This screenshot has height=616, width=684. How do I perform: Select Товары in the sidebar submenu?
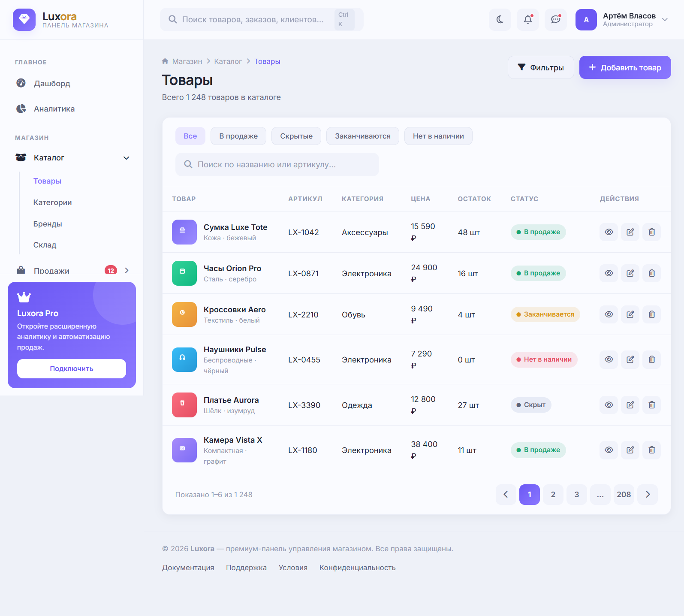click(47, 181)
